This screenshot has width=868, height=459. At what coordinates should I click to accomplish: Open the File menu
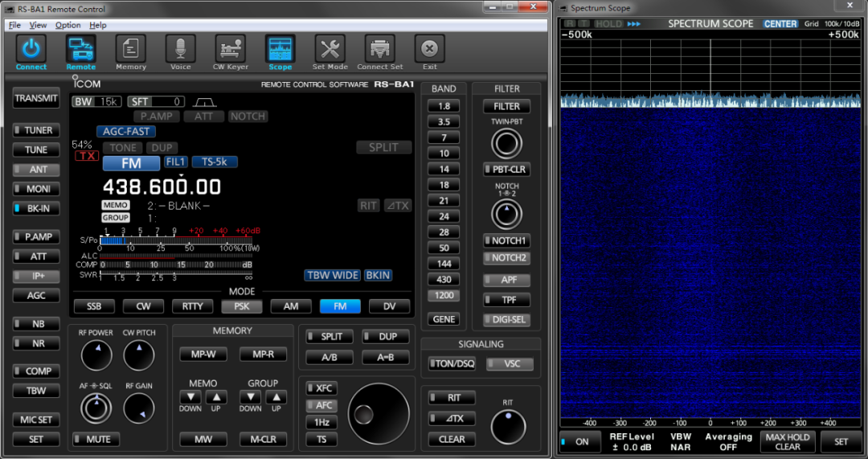click(15, 26)
